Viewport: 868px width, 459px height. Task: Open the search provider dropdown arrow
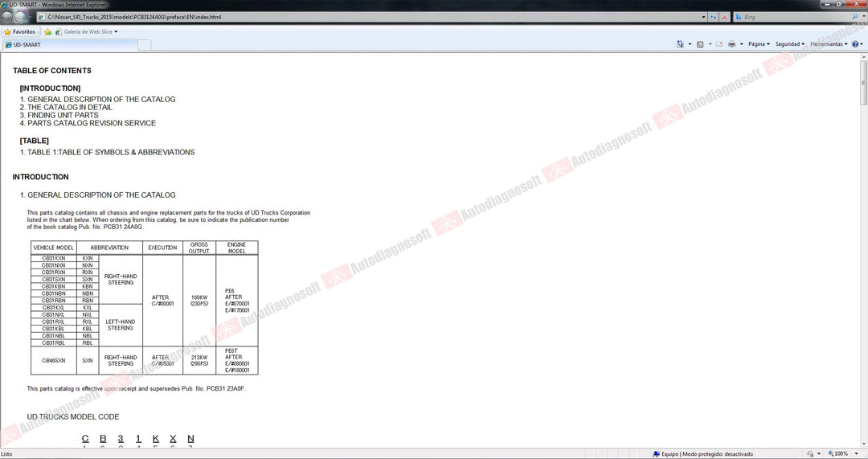(863, 17)
